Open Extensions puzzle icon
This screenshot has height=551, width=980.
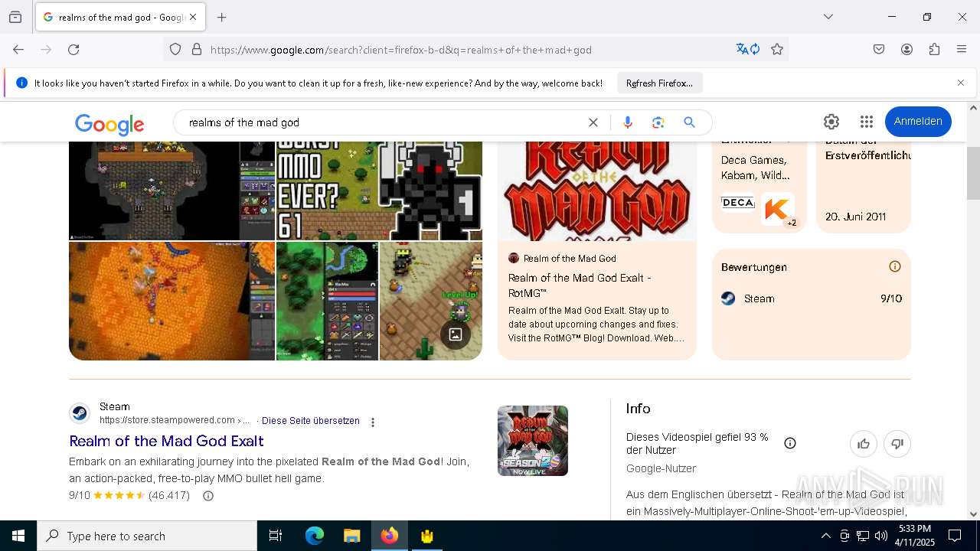click(934, 50)
